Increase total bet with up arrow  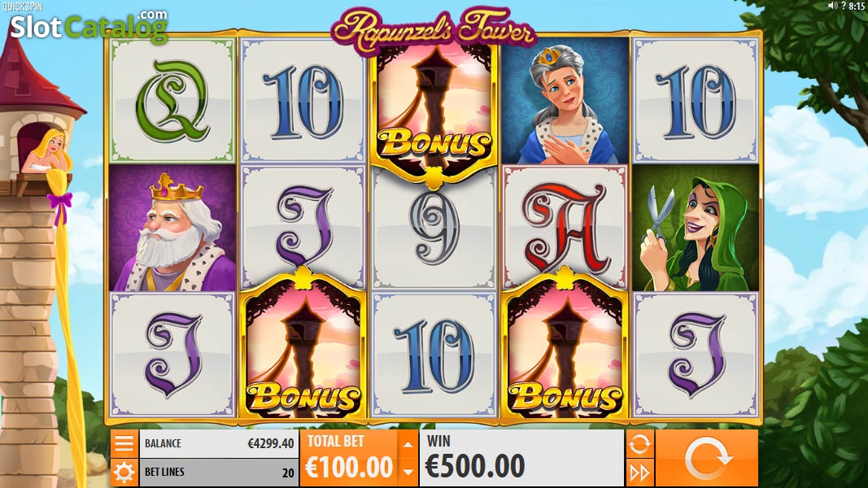click(x=408, y=444)
